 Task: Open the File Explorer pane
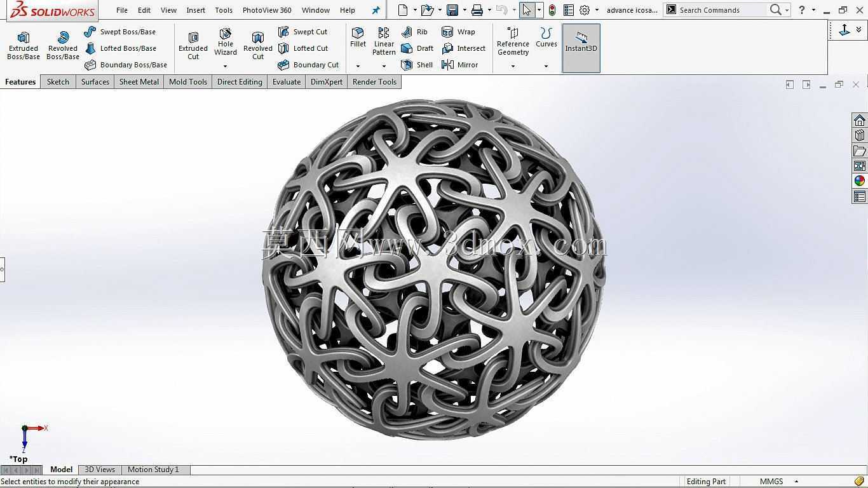[x=860, y=151]
